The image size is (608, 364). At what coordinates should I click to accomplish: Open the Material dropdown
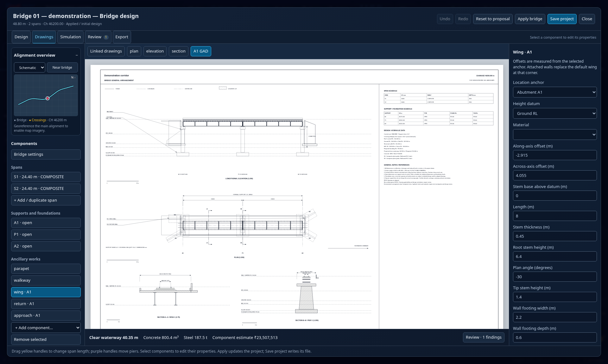click(x=555, y=135)
